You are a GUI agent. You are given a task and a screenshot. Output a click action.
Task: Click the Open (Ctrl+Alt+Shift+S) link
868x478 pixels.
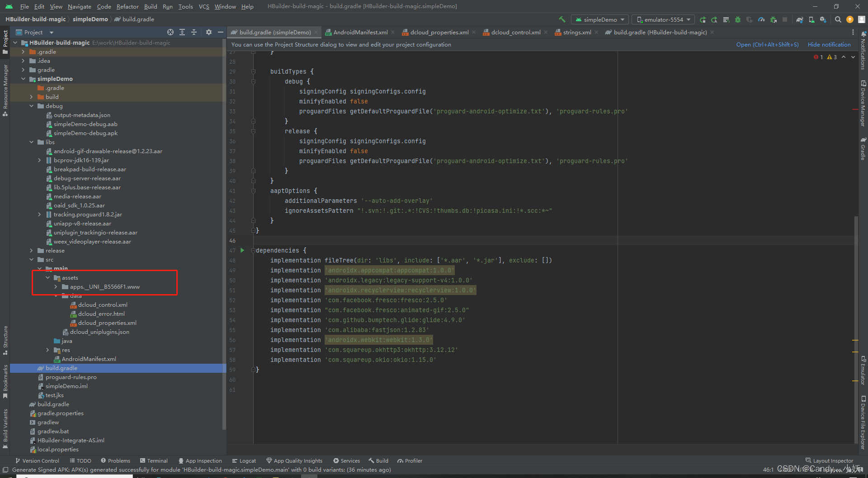point(767,44)
